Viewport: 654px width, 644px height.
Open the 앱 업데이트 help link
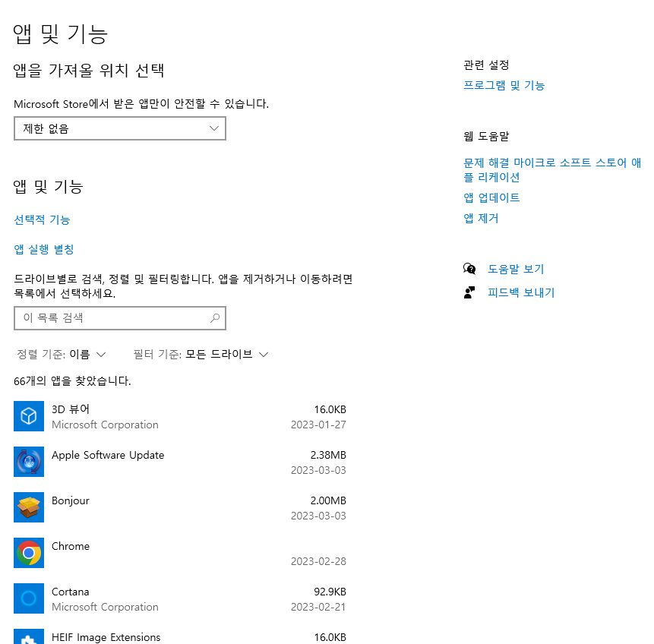click(x=491, y=197)
